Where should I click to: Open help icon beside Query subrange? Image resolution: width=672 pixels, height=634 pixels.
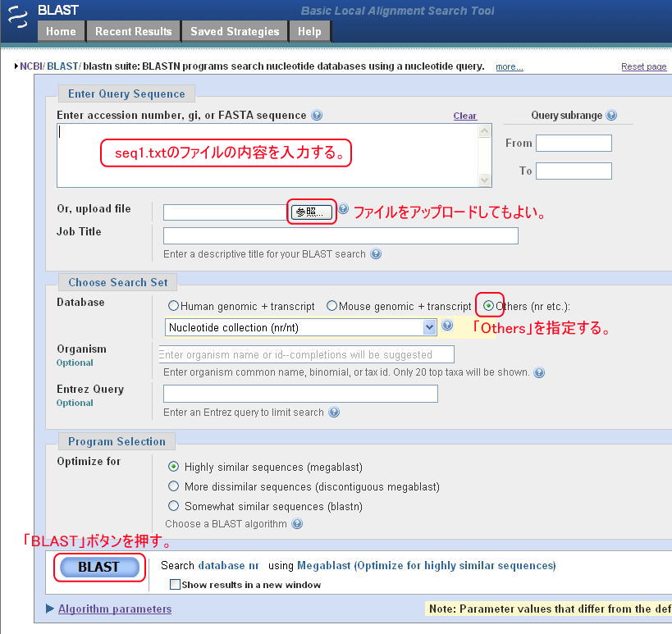(x=611, y=115)
